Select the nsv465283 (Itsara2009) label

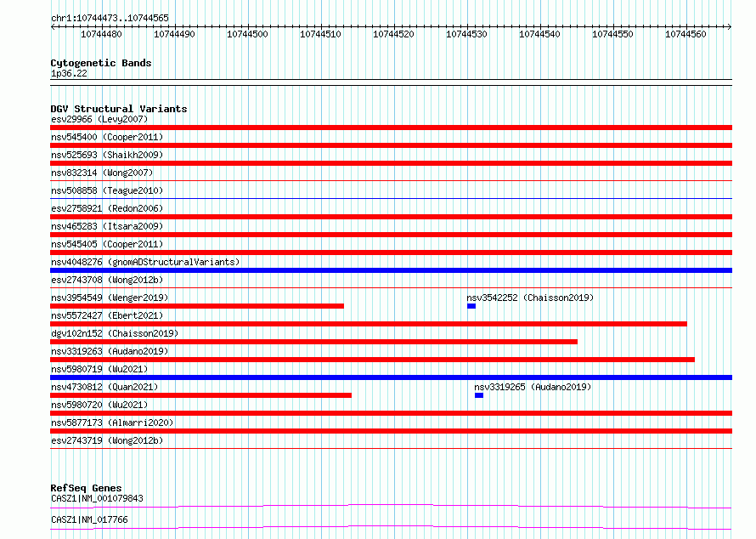pos(107,226)
